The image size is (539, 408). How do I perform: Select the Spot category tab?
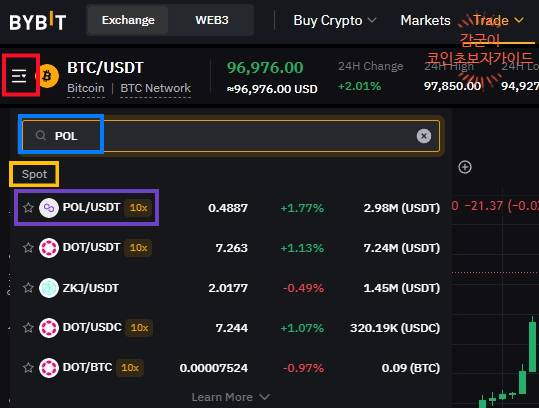34,174
